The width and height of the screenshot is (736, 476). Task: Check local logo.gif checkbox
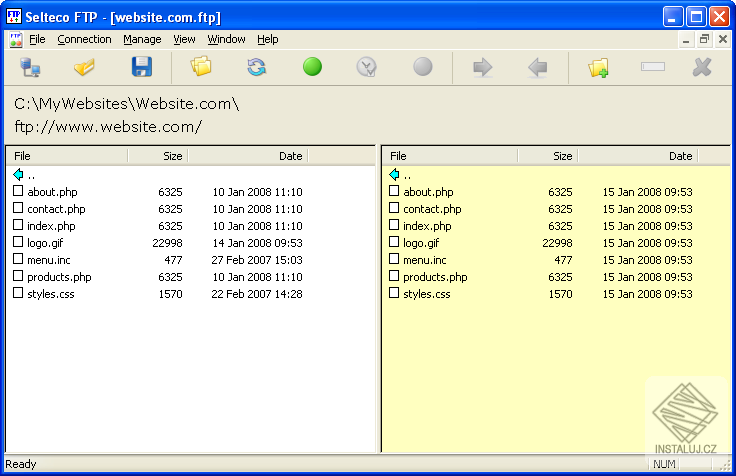pyautogui.click(x=18, y=241)
